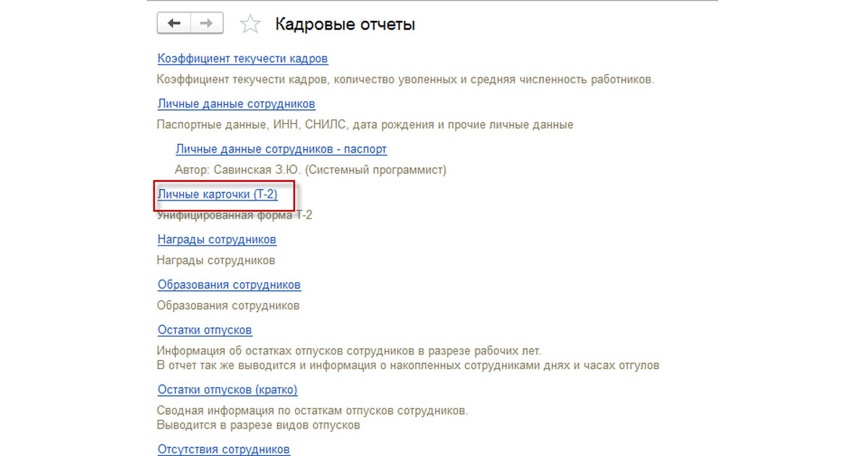Open the Остатки отпусков report link
Screen dimensions: 868x456
pos(204,330)
